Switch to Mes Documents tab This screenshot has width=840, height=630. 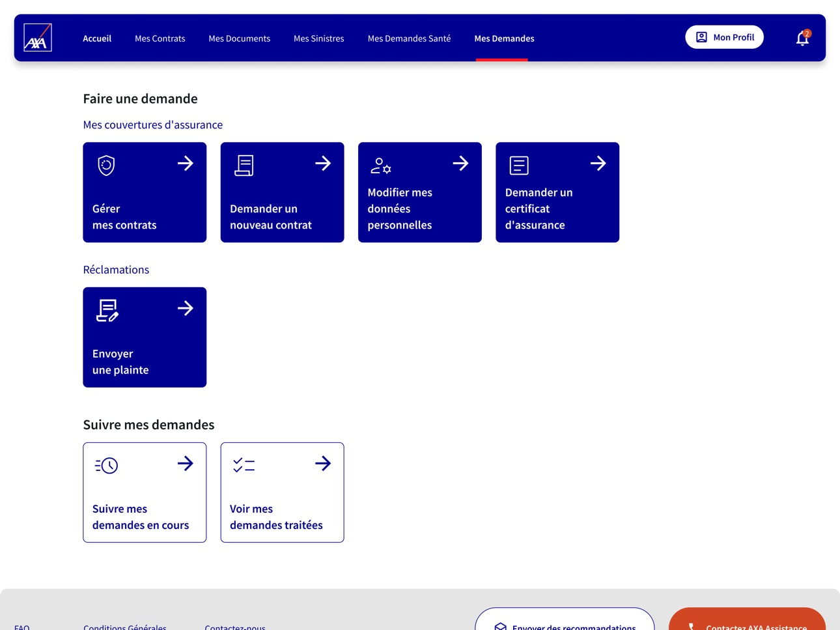click(x=239, y=38)
